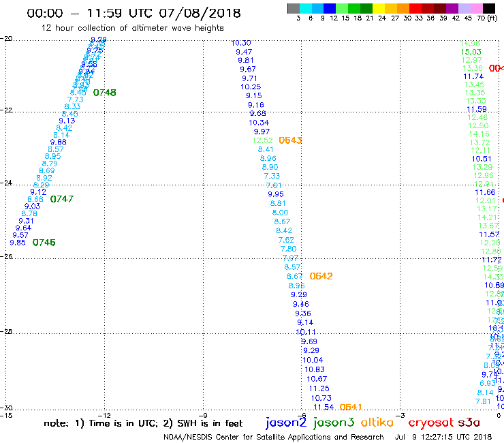Click the jason2 satellite label
This screenshot has height=443, width=504.
coord(286,423)
